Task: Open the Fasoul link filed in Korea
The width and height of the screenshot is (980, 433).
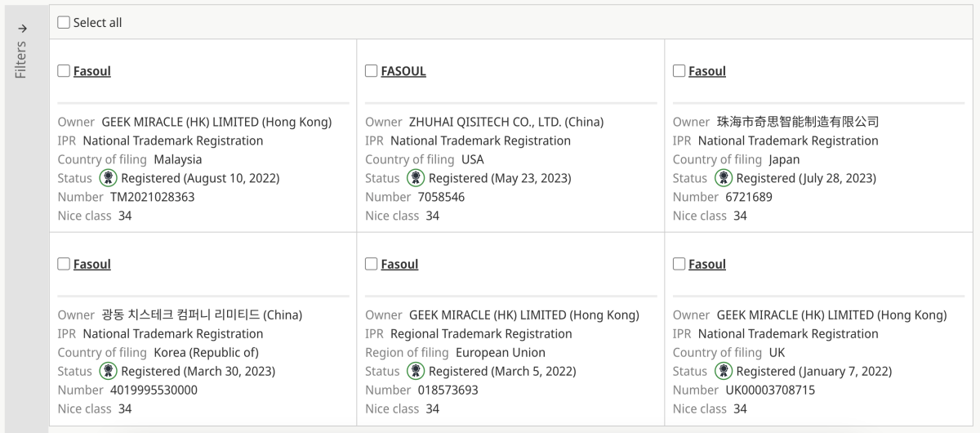Action: (x=92, y=264)
